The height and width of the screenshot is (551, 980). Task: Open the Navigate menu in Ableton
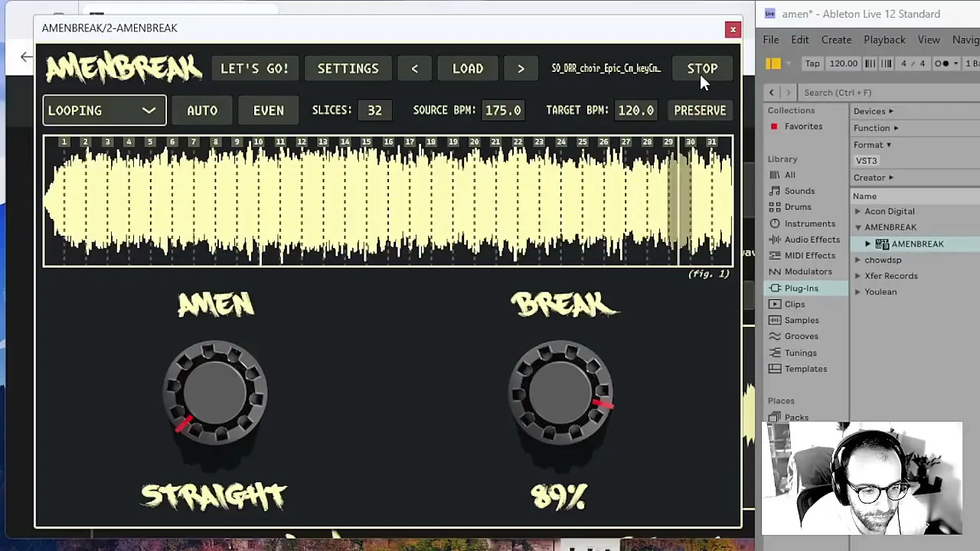click(965, 40)
